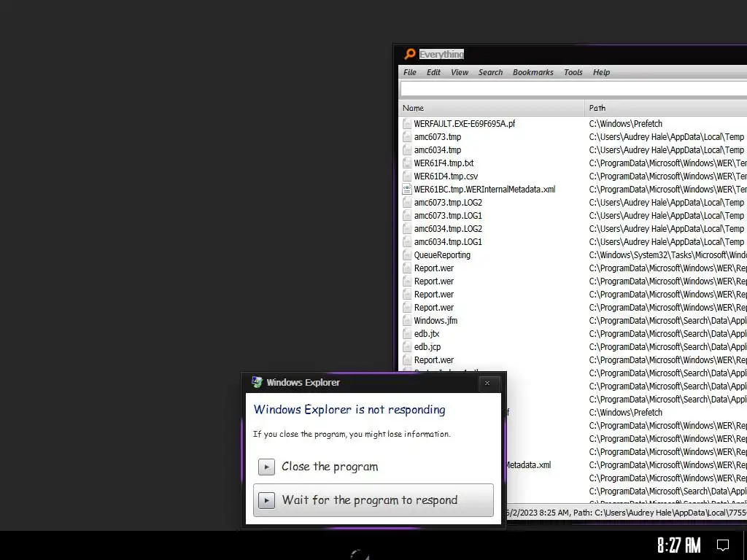Click the QueueReporting file name
Image resolution: width=747 pixels, height=560 pixels.
442,255
